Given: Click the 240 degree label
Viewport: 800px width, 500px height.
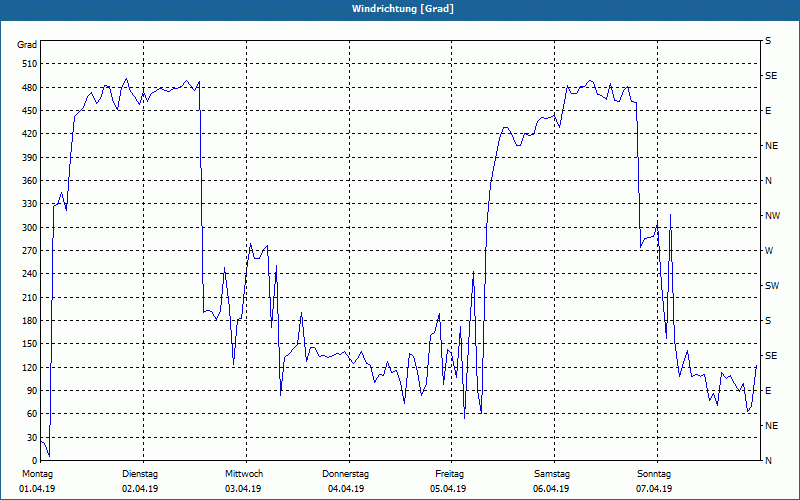Looking at the screenshot, I should point(30,274).
